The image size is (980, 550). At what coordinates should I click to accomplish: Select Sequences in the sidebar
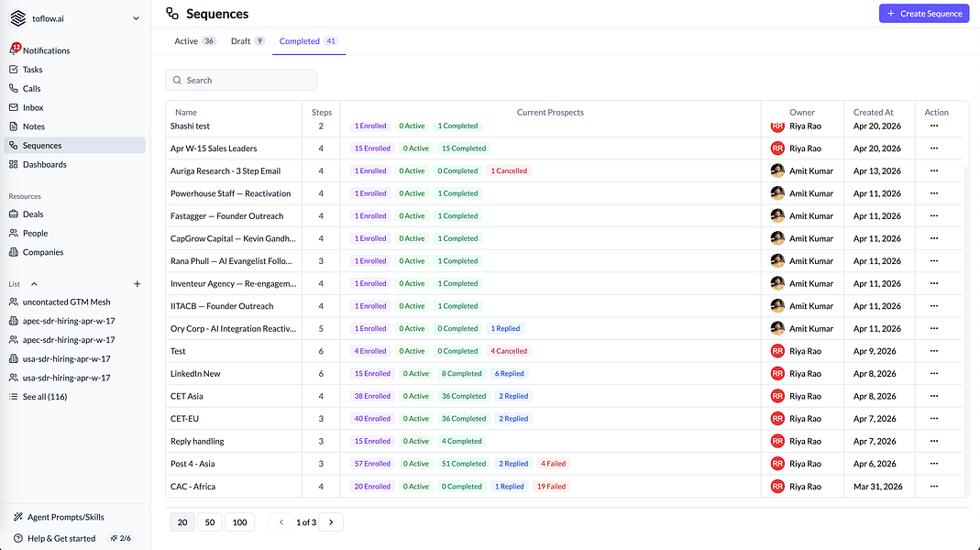point(75,145)
